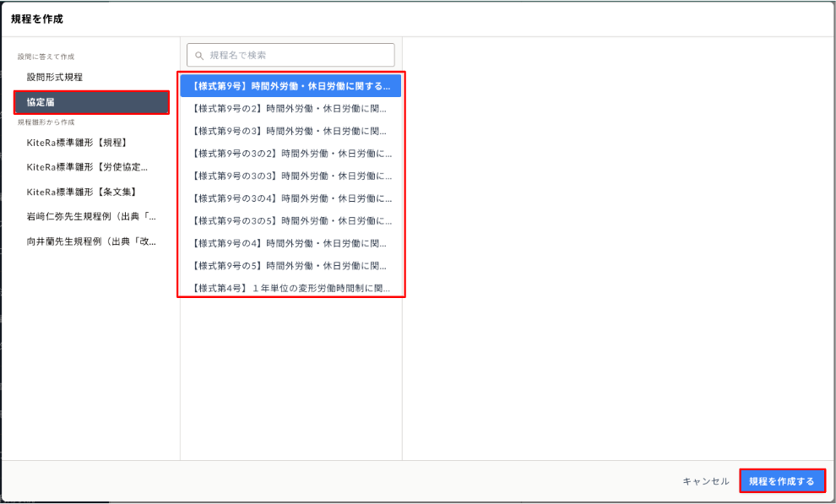836x504 pixels.
Task: Select 設問形式規程 in the left sidebar
Action: [x=55, y=77]
